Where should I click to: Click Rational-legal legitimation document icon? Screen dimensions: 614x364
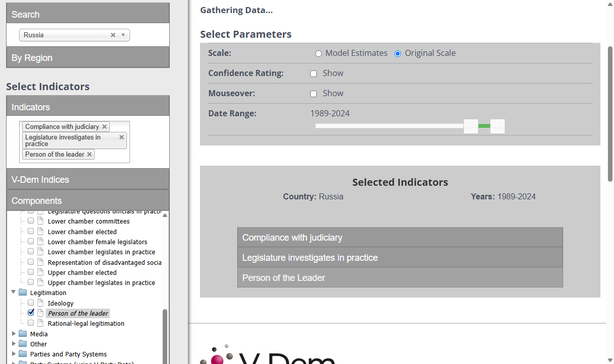point(40,323)
